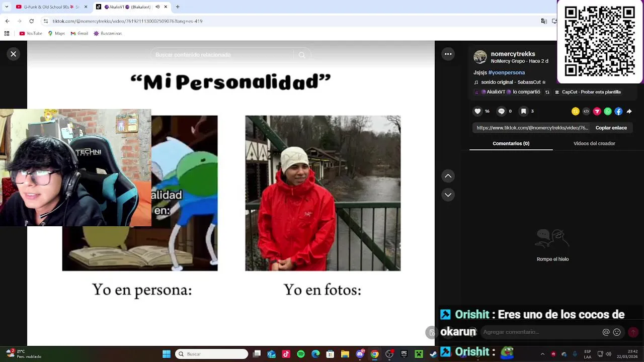Viewport: 644px width, 362px height.
Task: Open nomercytrekks profile avatar
Action: [480, 57]
